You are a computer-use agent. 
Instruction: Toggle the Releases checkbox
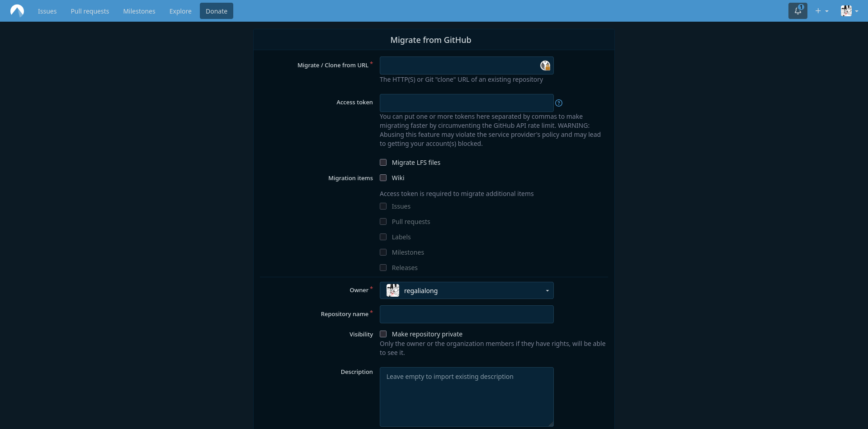(x=383, y=268)
